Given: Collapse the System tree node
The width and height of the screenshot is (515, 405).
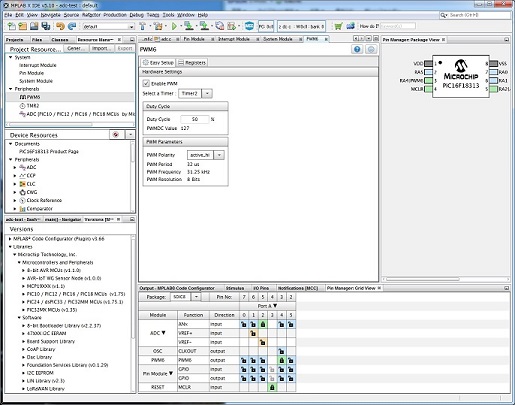Looking at the screenshot, I should tap(11, 57).
